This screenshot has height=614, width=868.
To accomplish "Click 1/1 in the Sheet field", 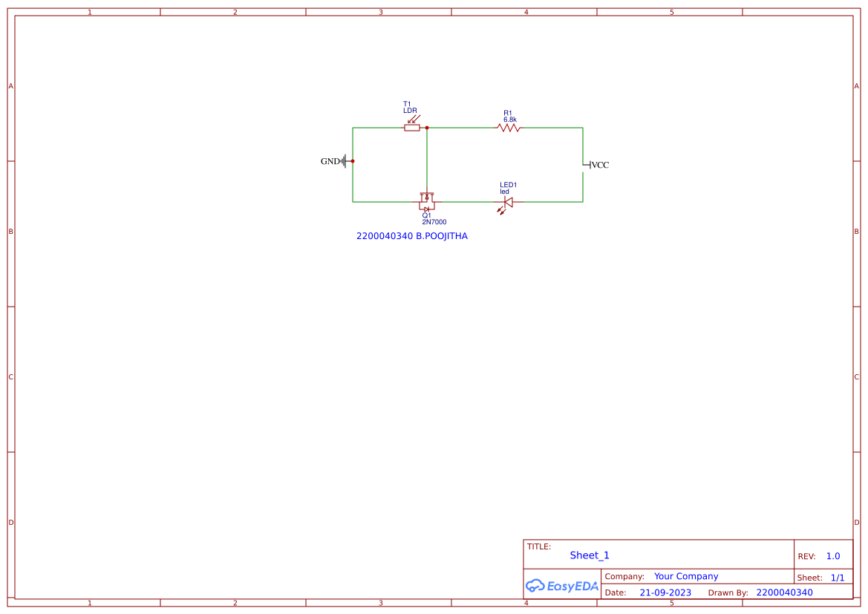I will [838, 577].
